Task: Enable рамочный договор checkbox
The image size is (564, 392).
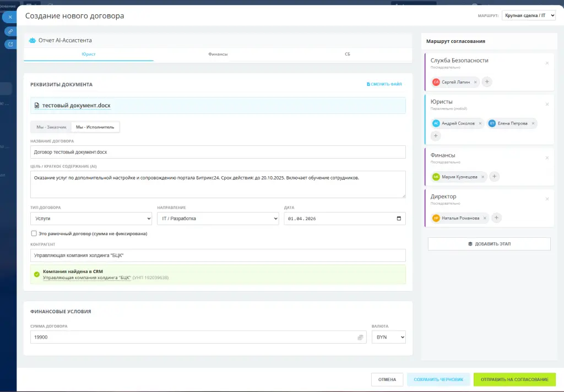Action: click(x=34, y=233)
